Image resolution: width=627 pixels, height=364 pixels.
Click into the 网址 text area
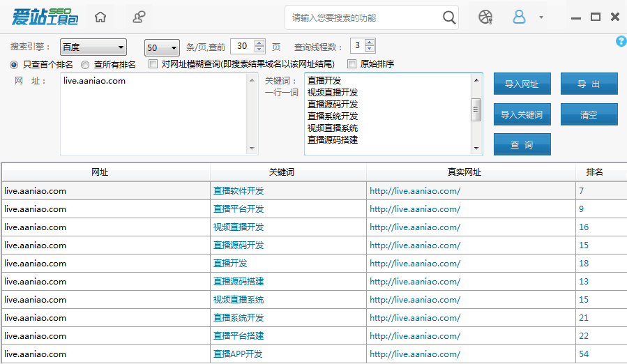[x=154, y=114]
